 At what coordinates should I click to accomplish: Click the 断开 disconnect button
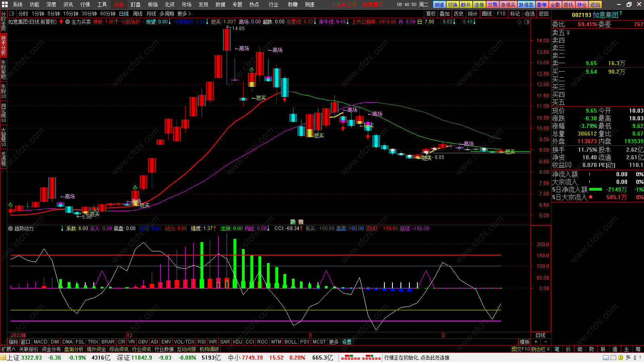466,5
